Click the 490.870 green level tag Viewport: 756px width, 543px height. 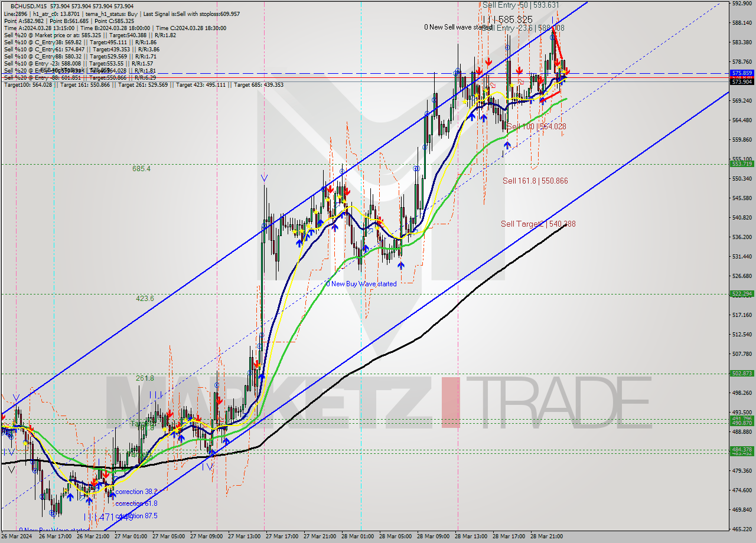coord(742,423)
